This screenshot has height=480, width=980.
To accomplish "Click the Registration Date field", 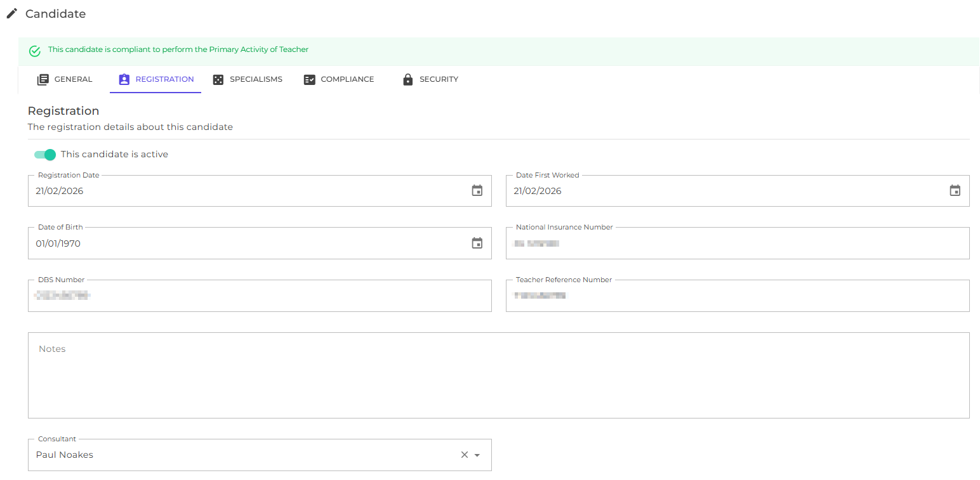I will pos(260,191).
